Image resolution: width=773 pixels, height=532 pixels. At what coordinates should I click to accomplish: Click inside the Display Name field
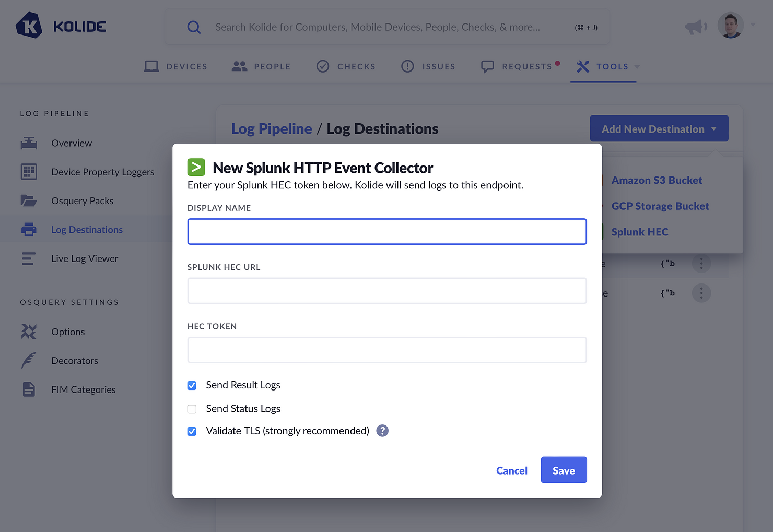[387, 231]
